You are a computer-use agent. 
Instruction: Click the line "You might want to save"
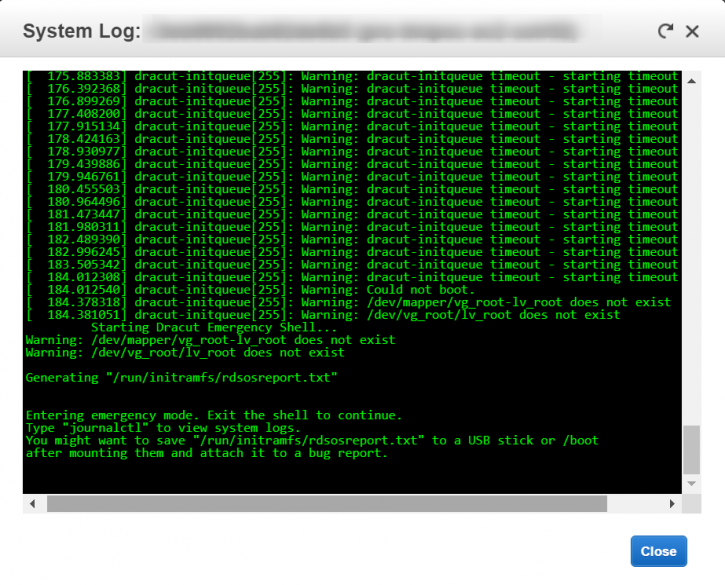312,440
